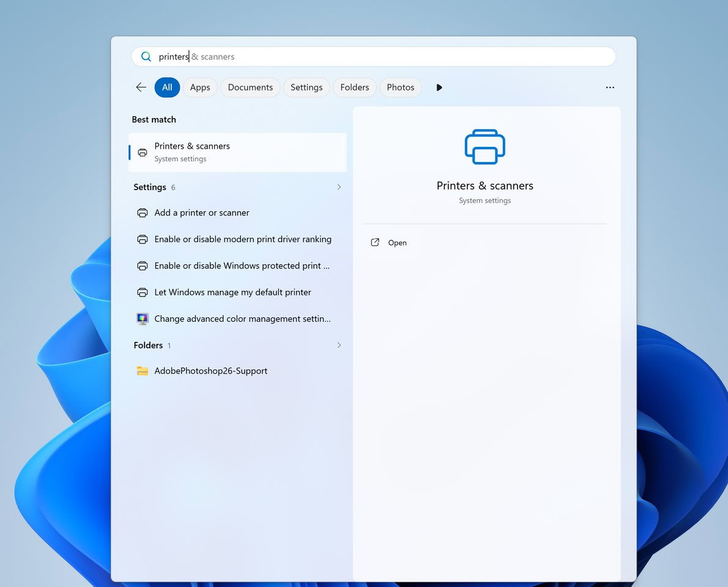Viewport: 728px width, 587px height.
Task: Expand the Settings results chevron
Action: point(339,187)
